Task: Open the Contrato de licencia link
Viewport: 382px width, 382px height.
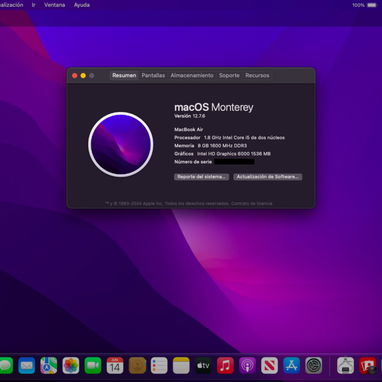Action: pyautogui.click(x=252, y=203)
